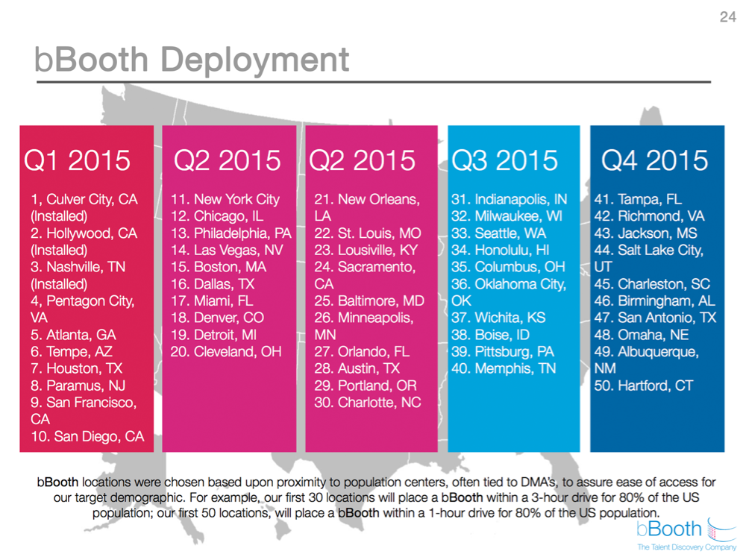Click the Cleveland, OH list item
Image resolution: width=746 pixels, height=560 pixels.
tap(225, 351)
